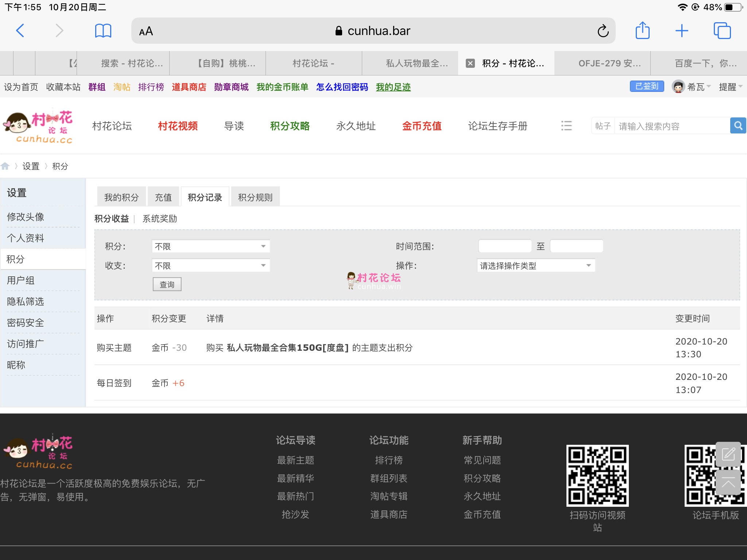
Task: Expand 请选择操作类型 dropdown
Action: [536, 266]
